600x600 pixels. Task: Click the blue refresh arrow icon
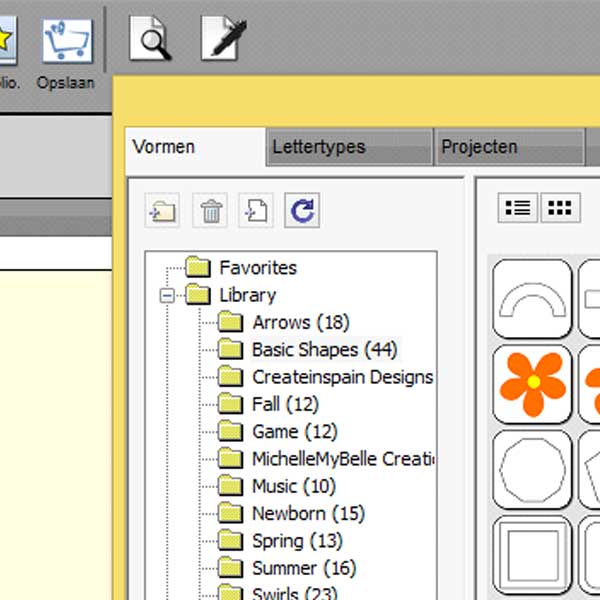click(302, 210)
